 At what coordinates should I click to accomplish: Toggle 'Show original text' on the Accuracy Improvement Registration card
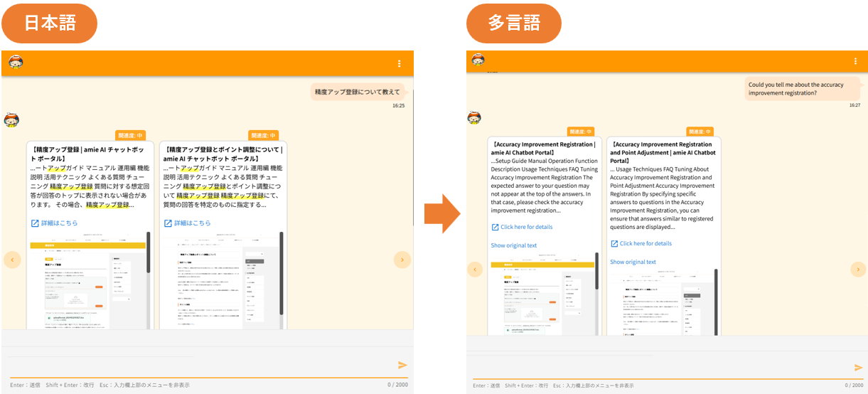513,245
